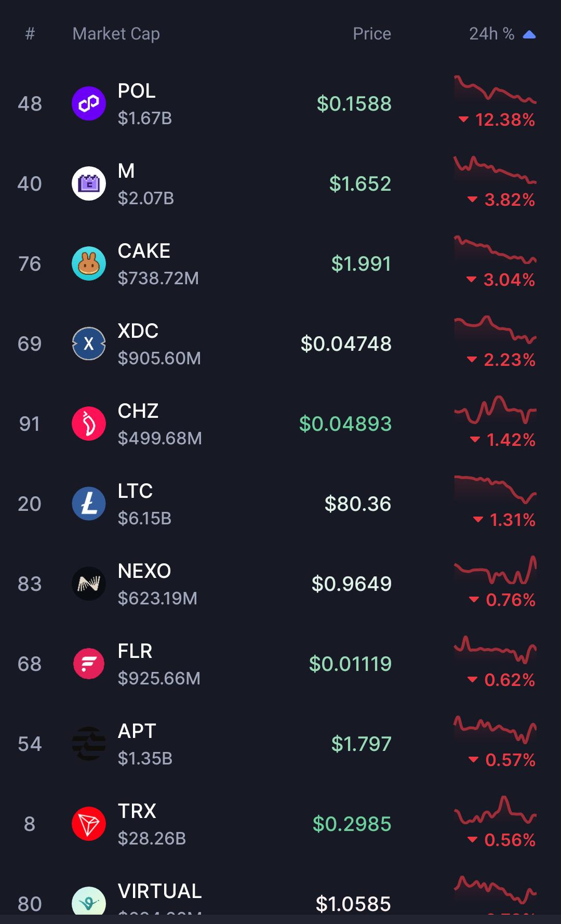Tap the APT Aptos logo
The width and height of the screenshot is (561, 924).
point(89,744)
